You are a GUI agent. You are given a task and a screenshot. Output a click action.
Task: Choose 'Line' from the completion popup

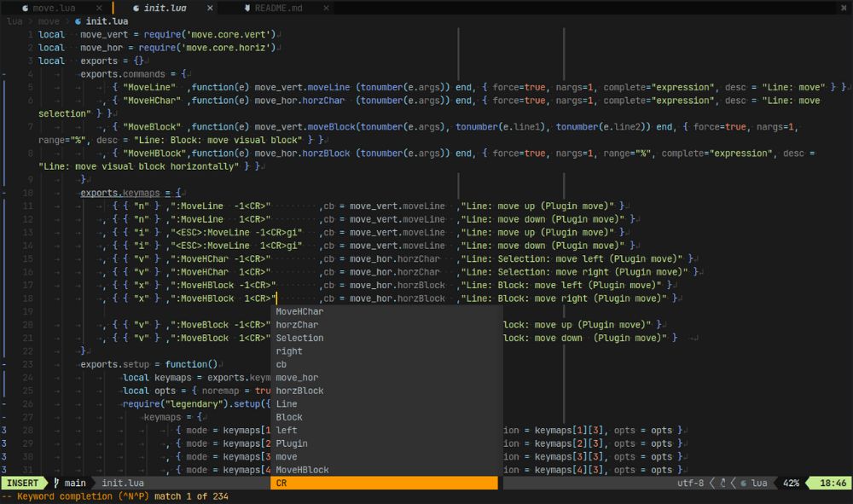386,404
